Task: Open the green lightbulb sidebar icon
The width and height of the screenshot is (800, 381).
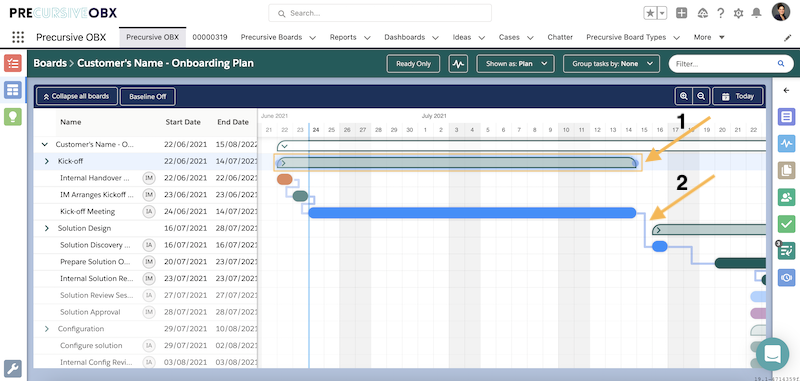Action: (13, 116)
